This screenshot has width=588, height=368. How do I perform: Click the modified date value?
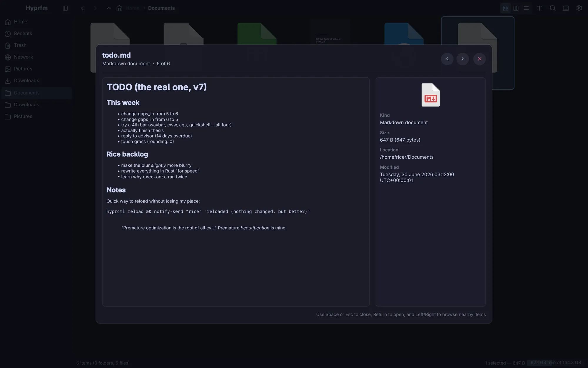click(417, 178)
